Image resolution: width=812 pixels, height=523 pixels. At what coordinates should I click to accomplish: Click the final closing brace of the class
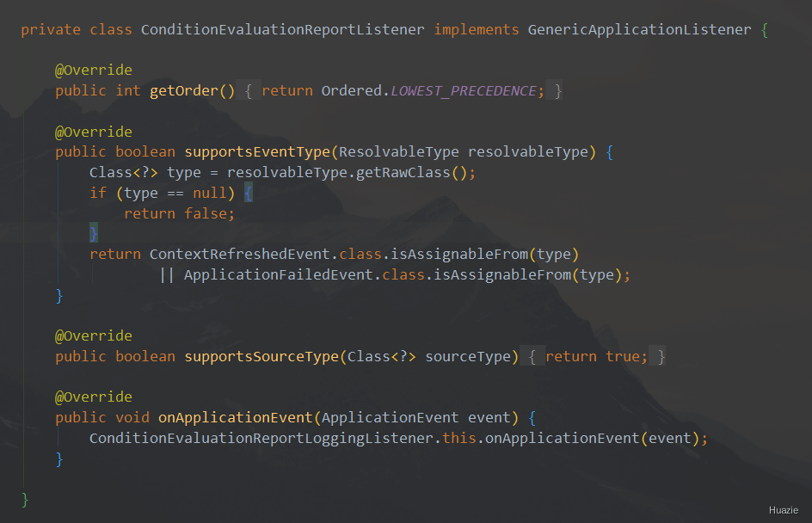(25, 500)
